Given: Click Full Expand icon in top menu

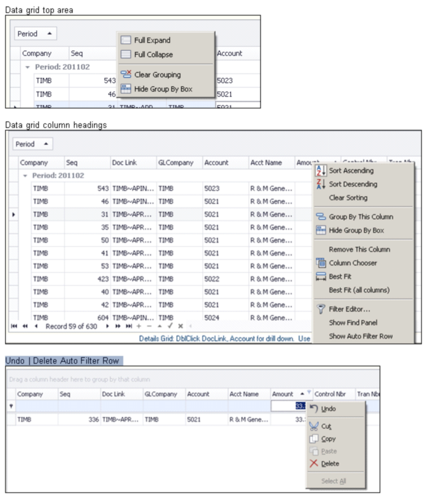Looking at the screenshot, I should [126, 40].
